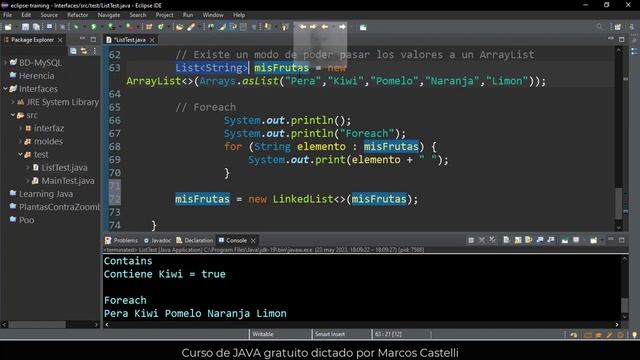The width and height of the screenshot is (640, 360).
Task: Open the Refactor menu
Action: [78, 15]
